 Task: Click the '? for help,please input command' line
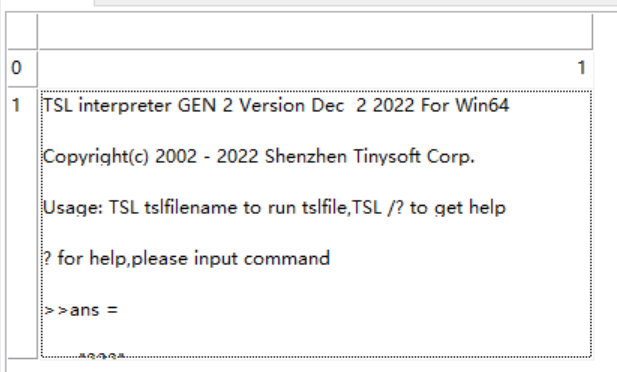pos(186,259)
